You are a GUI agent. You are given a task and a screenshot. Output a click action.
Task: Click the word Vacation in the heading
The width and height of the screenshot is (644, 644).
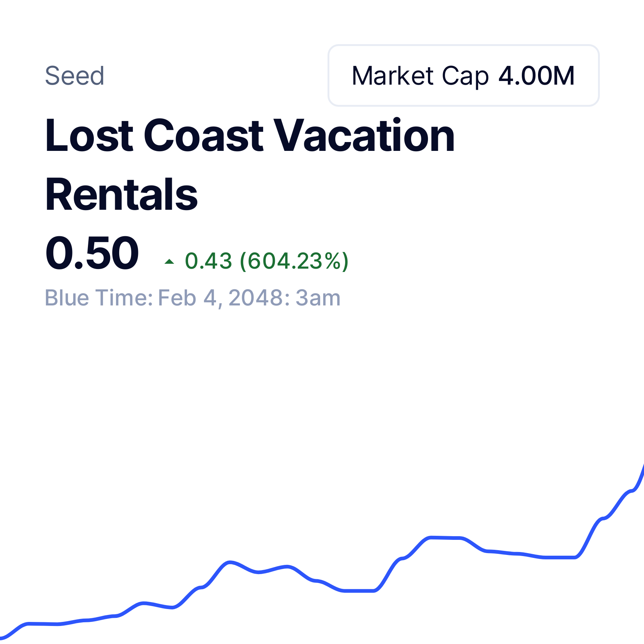[365, 135]
